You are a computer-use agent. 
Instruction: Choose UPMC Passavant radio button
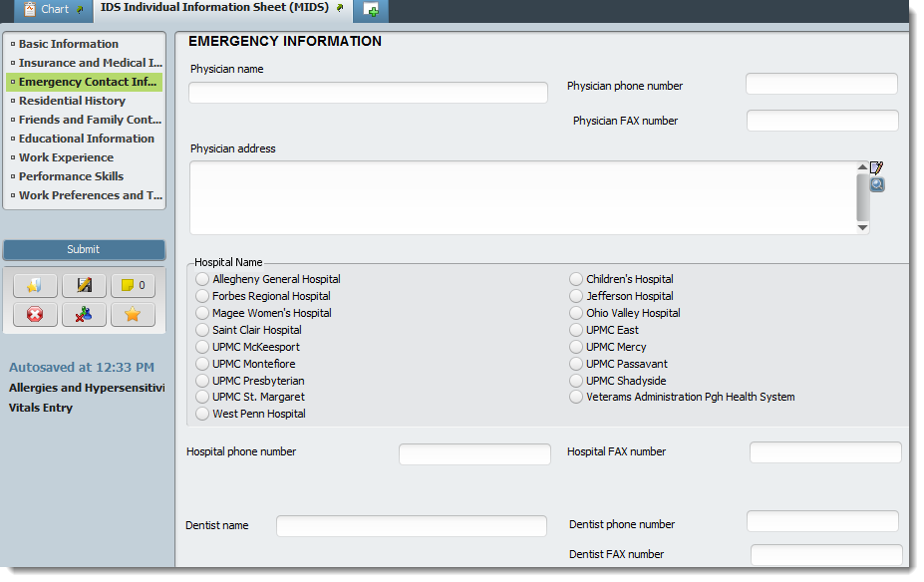(576, 364)
